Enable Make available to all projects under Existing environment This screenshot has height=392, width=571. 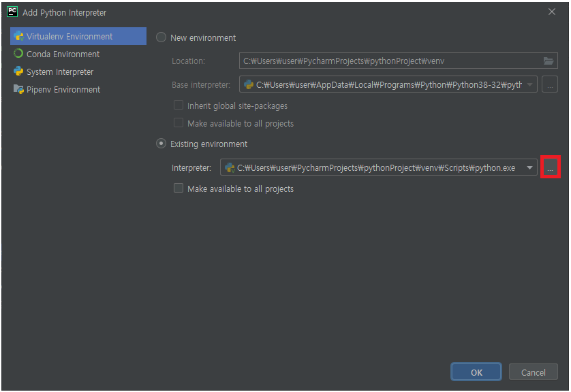[x=179, y=188]
